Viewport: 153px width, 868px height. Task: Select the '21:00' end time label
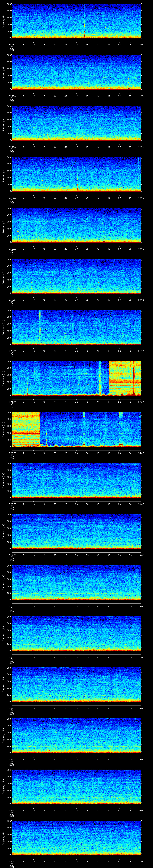(141, 351)
